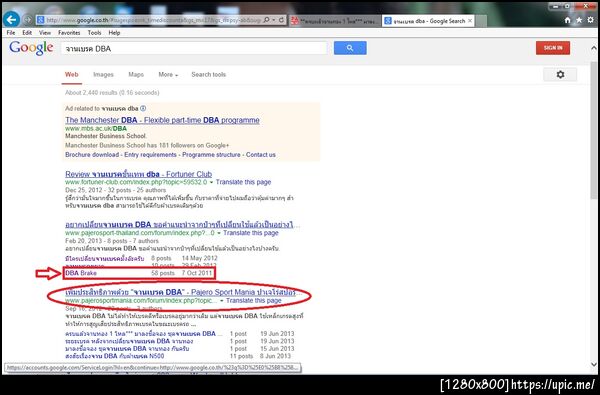Open the Edit menu

pos(27,33)
